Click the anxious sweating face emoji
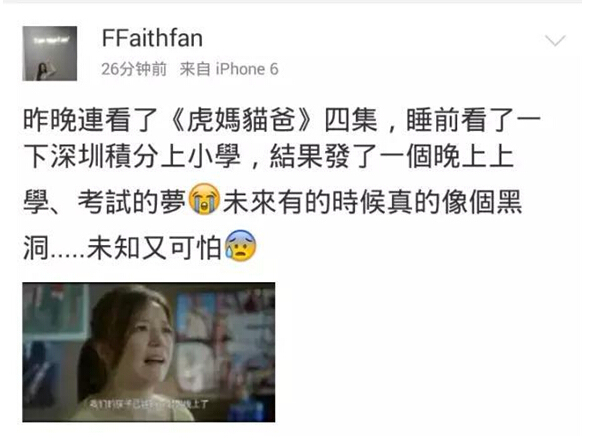This screenshot has width=594, height=447. (x=240, y=245)
